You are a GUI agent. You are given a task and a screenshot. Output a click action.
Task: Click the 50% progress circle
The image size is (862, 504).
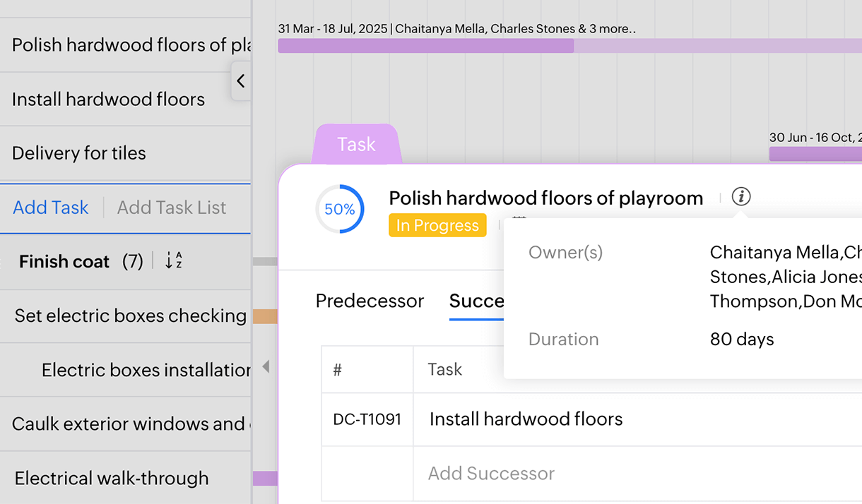coord(339,209)
